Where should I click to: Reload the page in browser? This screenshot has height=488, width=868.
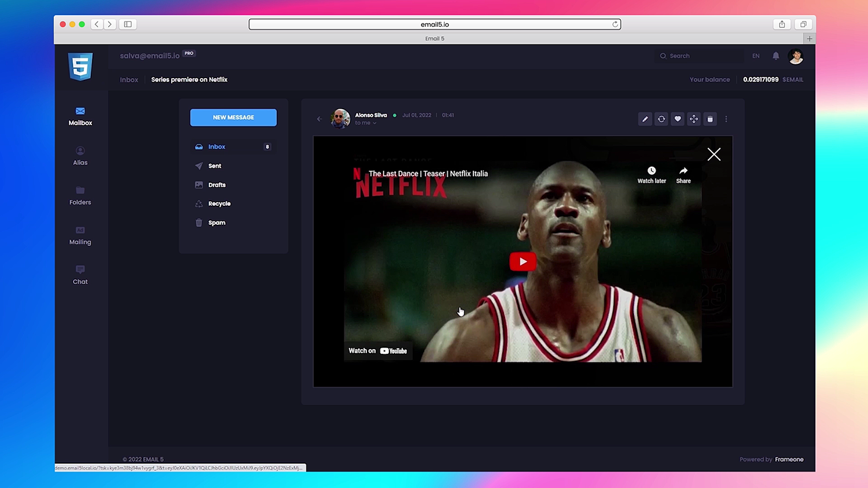(x=615, y=24)
